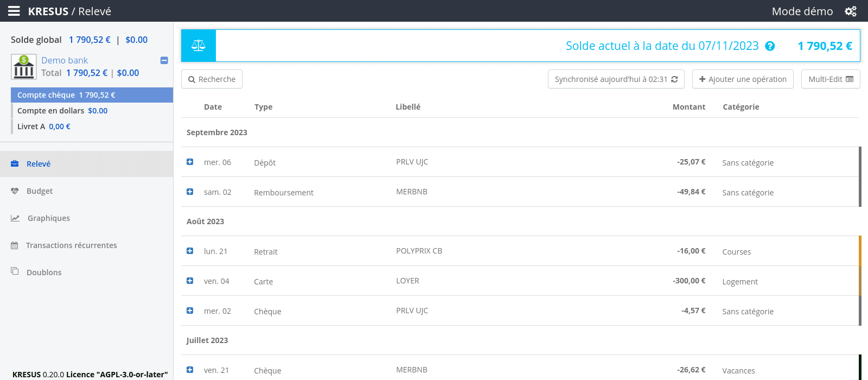
Task: Click Ajouter une opération button
Action: pos(742,79)
